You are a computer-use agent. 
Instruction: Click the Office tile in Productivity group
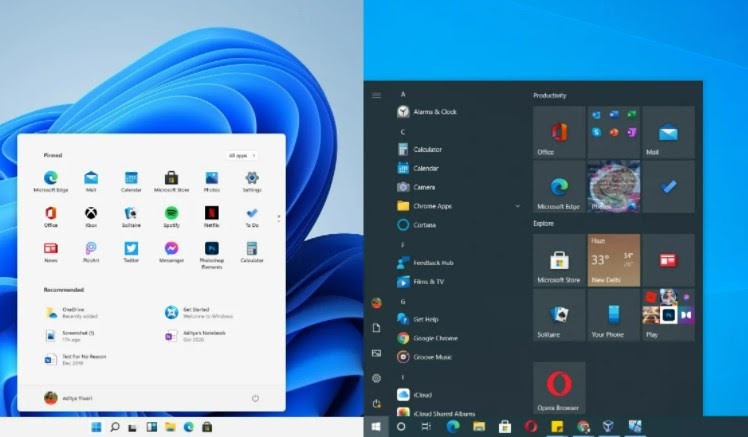[x=559, y=132]
